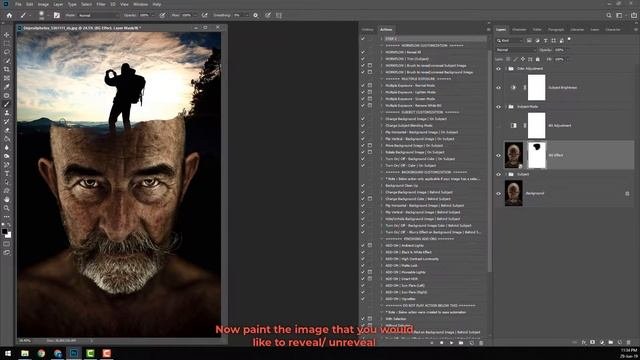Select the Crop tool
Image resolution: width=640 pixels, height=360 pixels.
pos(7,69)
